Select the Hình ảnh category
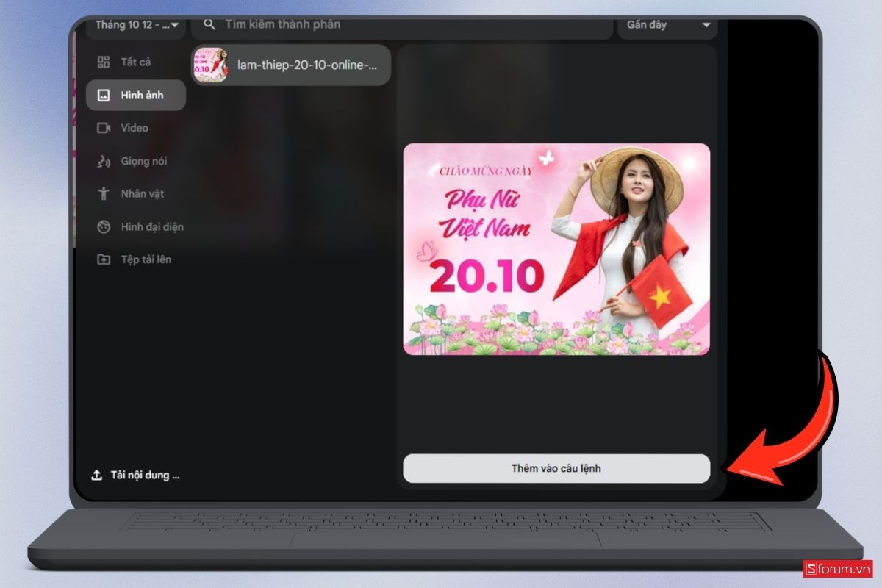Screen dimensions: 882x588 (135, 96)
